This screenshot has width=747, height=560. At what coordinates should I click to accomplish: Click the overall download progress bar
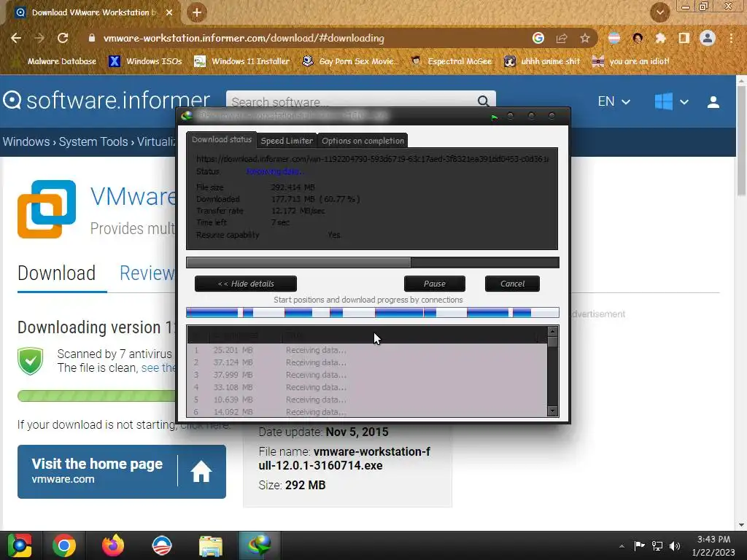[x=373, y=262]
